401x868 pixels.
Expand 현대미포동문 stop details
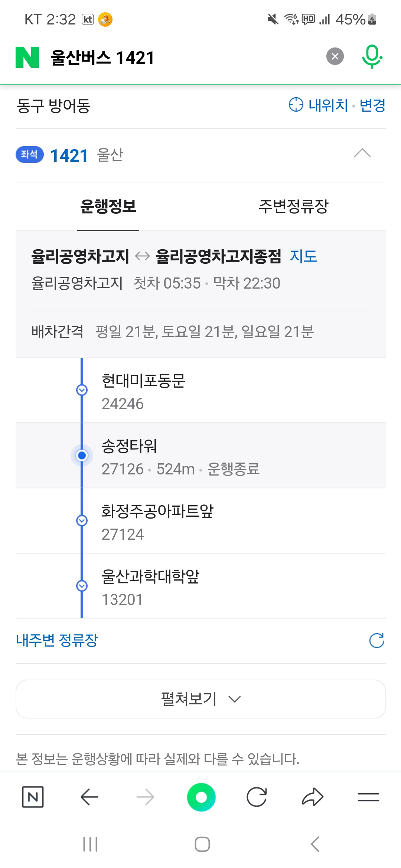pos(82,390)
